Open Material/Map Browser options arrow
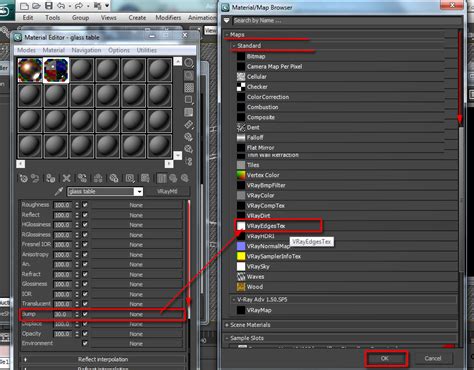Screen dimensions: 474x370 coord(227,21)
